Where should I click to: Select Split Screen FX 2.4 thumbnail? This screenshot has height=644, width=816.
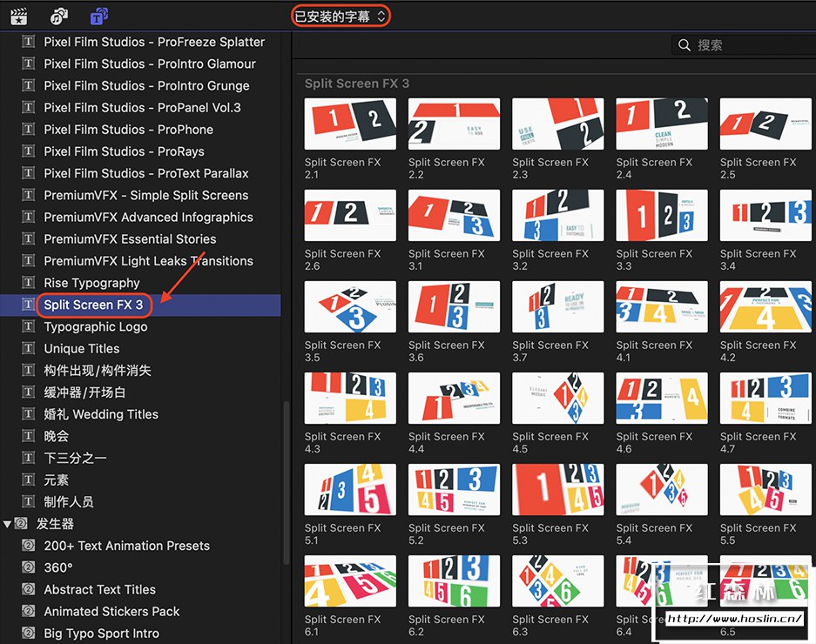[662, 124]
